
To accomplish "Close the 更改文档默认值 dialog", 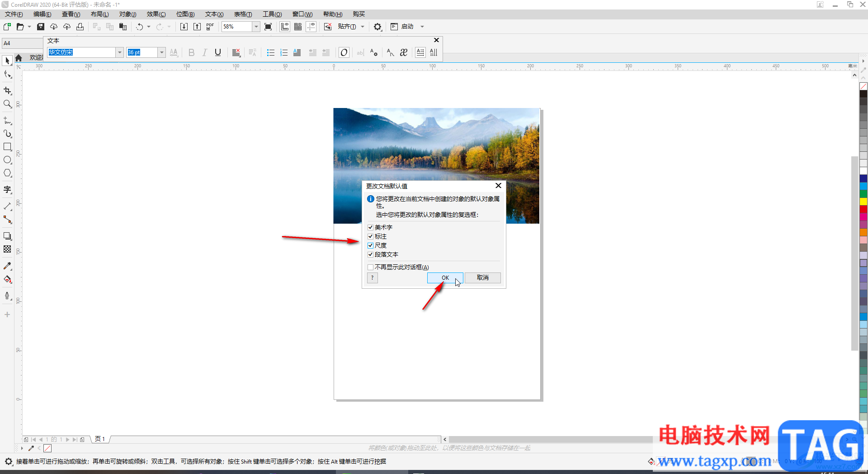I will pyautogui.click(x=498, y=186).
